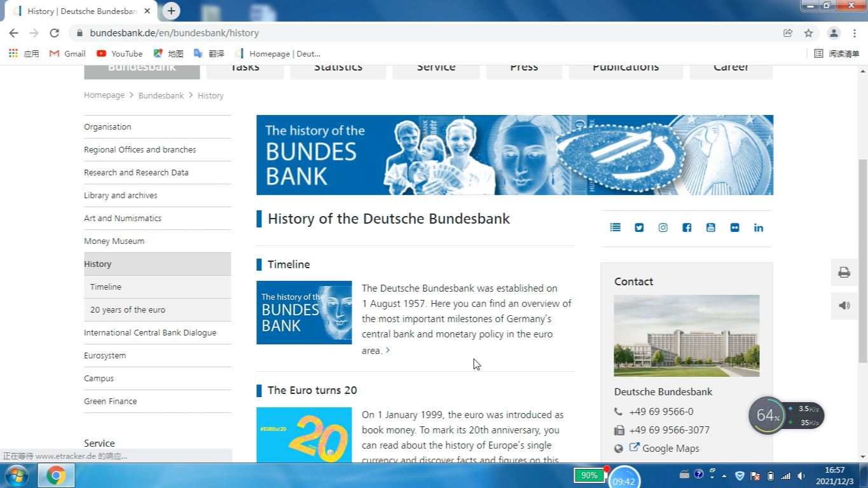Click the address bar URL field
Screen dimensions: 868x488
426,33
